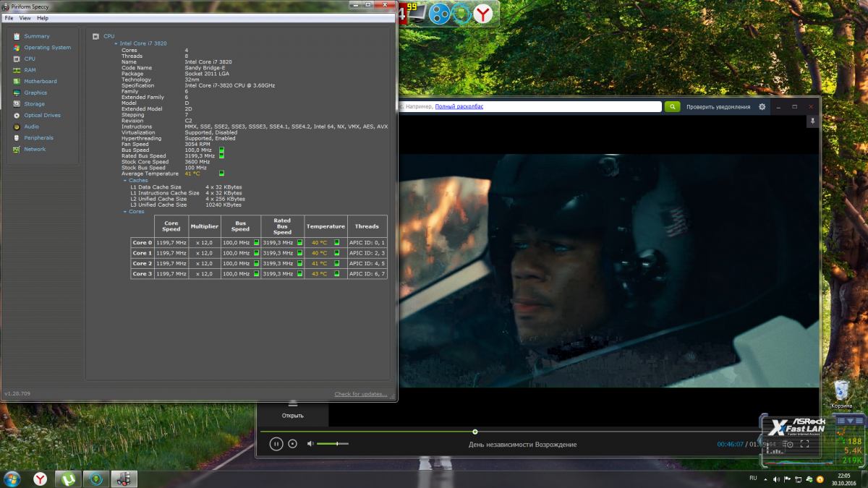Click the Check for updates link
868x488 pixels.
point(360,394)
